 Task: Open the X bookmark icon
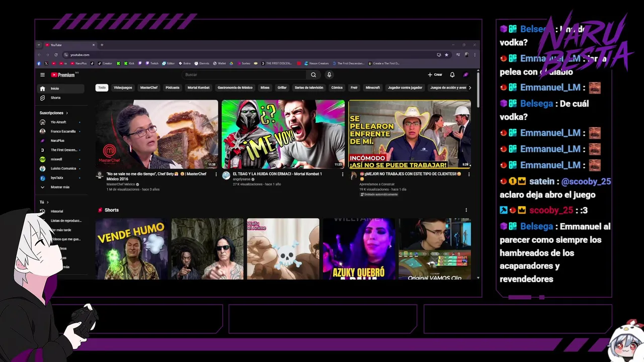pos(46,63)
